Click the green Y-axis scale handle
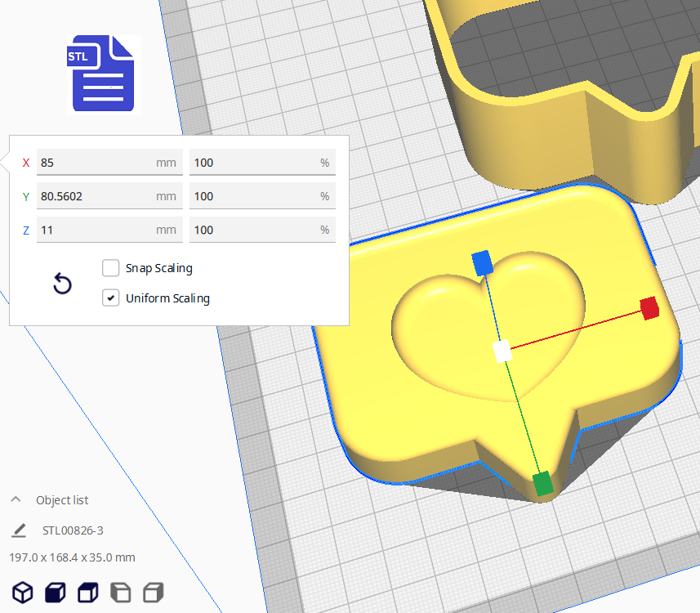Image resolution: width=700 pixels, height=613 pixels. (x=542, y=483)
